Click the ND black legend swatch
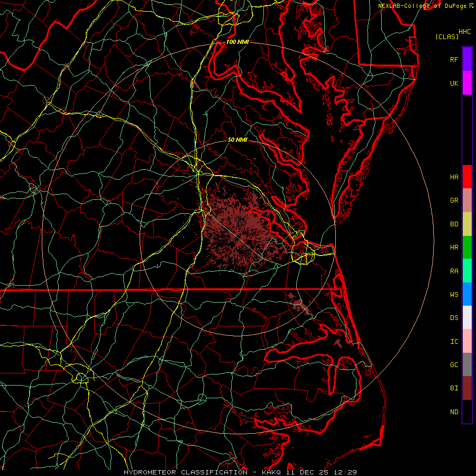Screen dimensions: 476x476 click(x=467, y=411)
